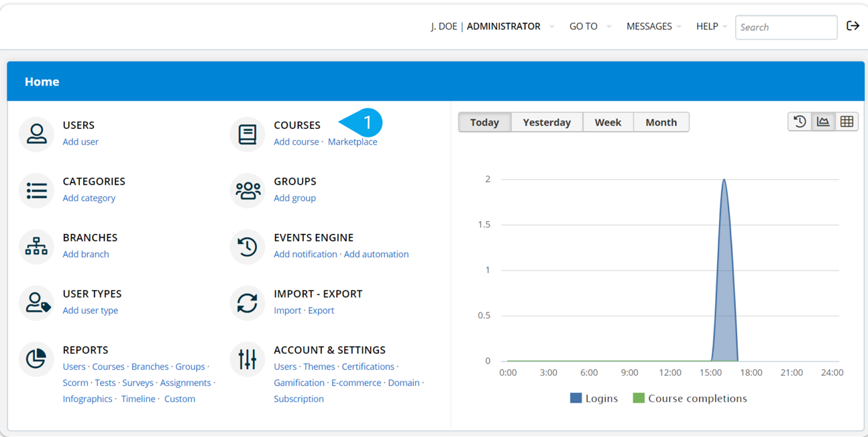The image size is (868, 437).
Task: Click inside the Search field
Action: coord(786,27)
